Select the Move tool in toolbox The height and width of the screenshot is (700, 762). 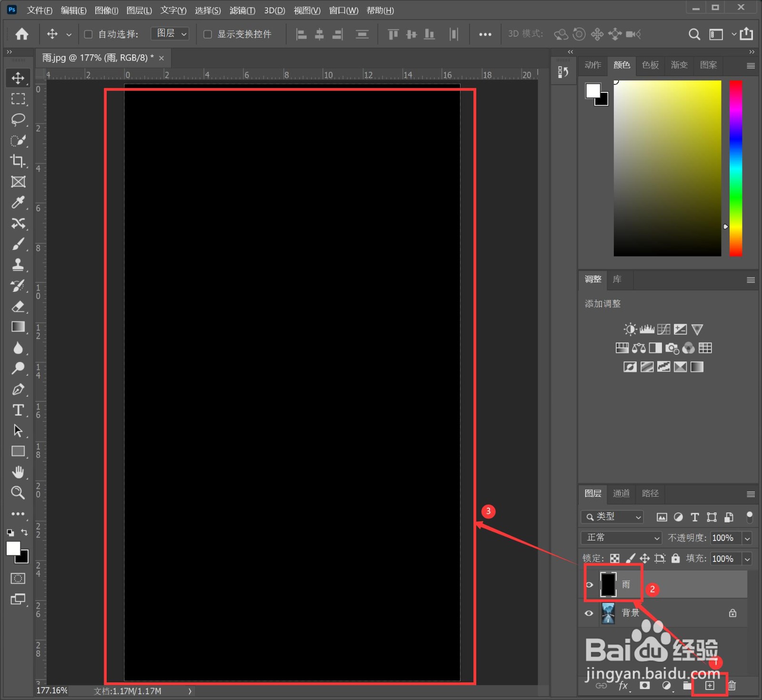click(x=18, y=78)
